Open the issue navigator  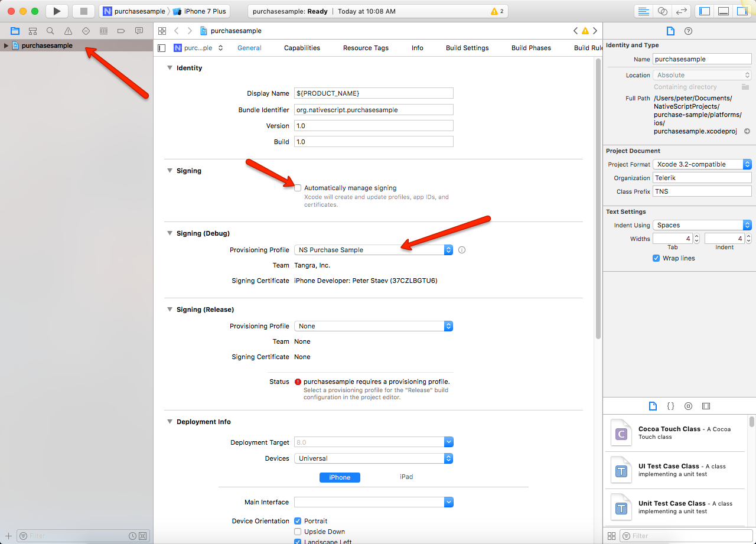tap(68, 31)
